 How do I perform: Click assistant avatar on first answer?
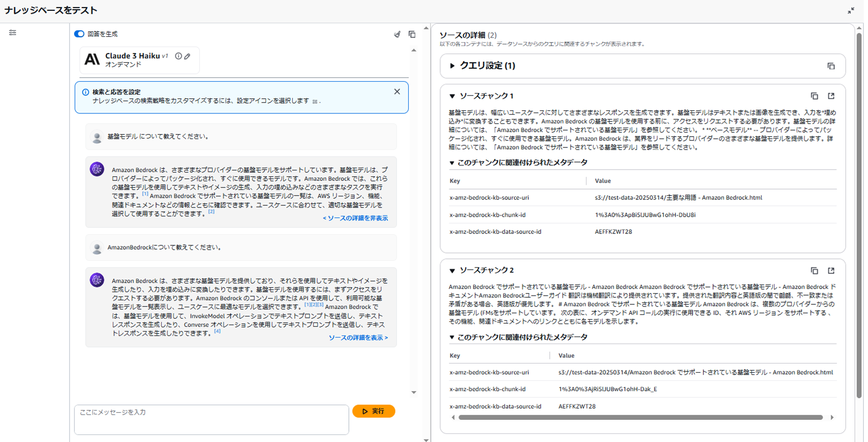point(97,169)
